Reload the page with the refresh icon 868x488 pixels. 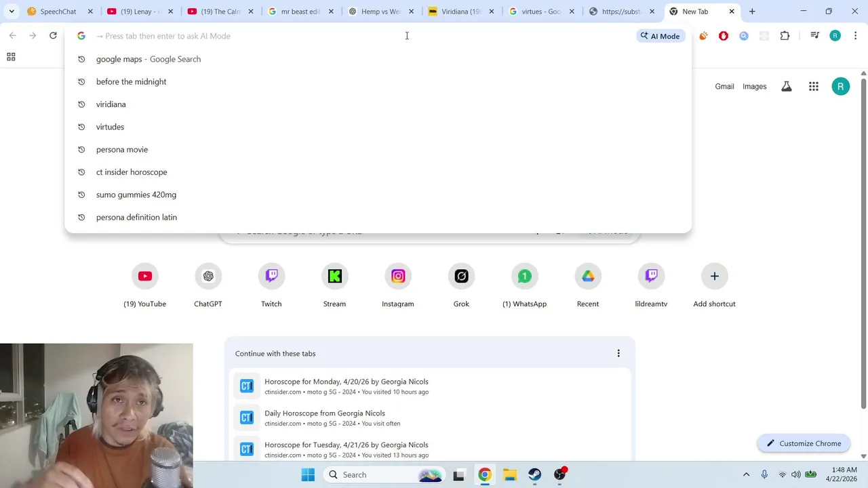53,35
